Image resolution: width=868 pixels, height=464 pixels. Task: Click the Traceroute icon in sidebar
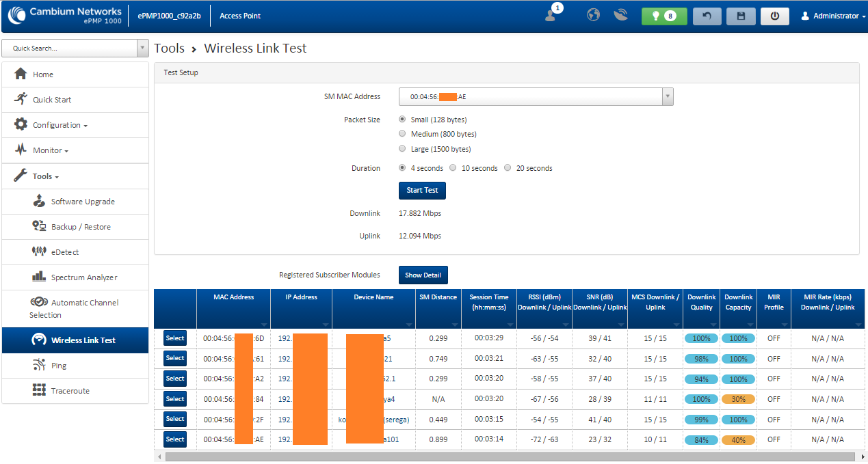coord(39,390)
